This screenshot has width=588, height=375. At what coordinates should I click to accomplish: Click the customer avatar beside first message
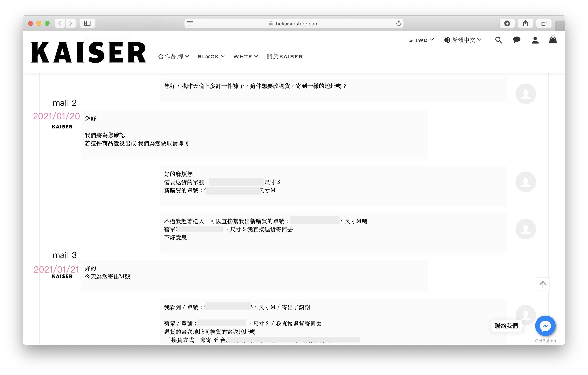coord(526,94)
